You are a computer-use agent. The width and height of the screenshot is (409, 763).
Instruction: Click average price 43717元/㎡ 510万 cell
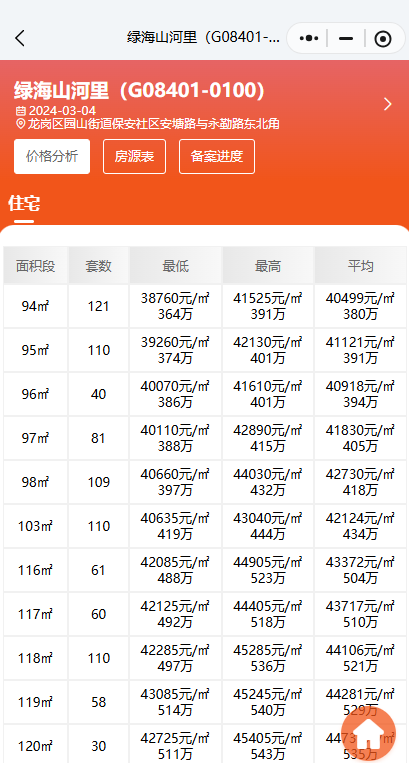coord(360,614)
